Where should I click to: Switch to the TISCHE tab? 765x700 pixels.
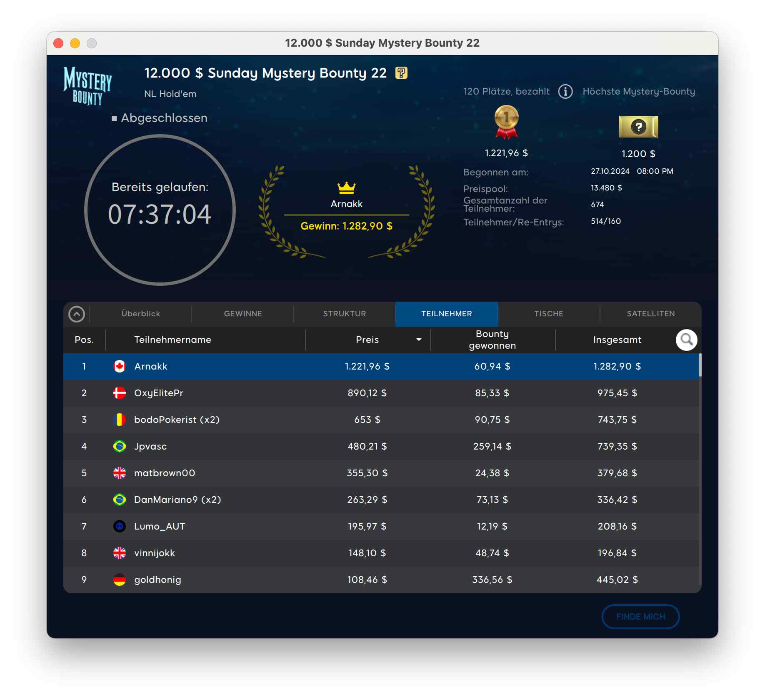(548, 314)
